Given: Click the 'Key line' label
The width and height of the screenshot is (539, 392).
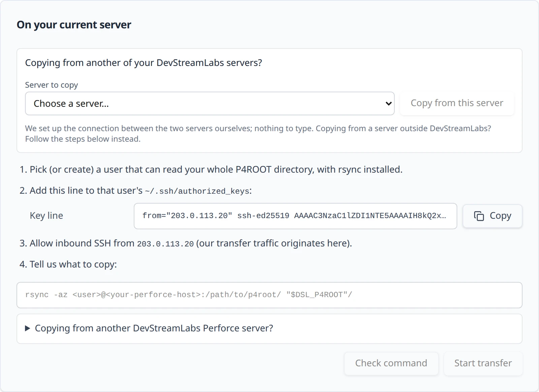Looking at the screenshot, I should pyautogui.click(x=46, y=216).
